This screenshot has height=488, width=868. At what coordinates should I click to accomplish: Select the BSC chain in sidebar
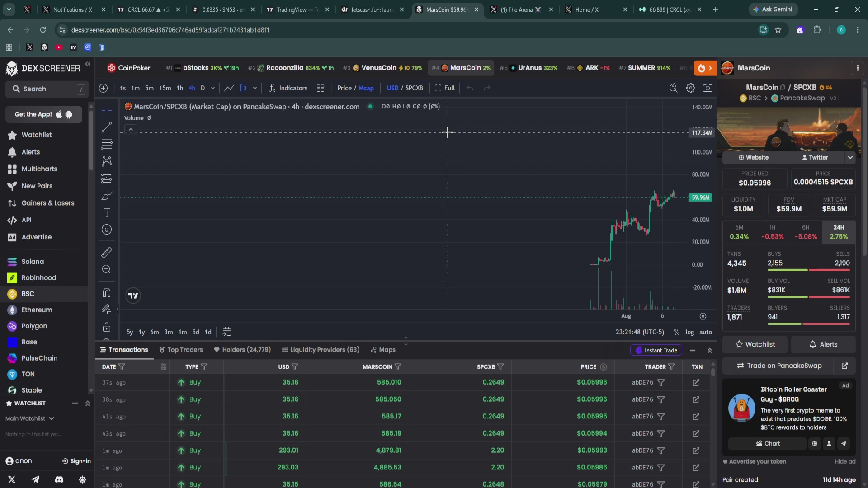coord(44,294)
